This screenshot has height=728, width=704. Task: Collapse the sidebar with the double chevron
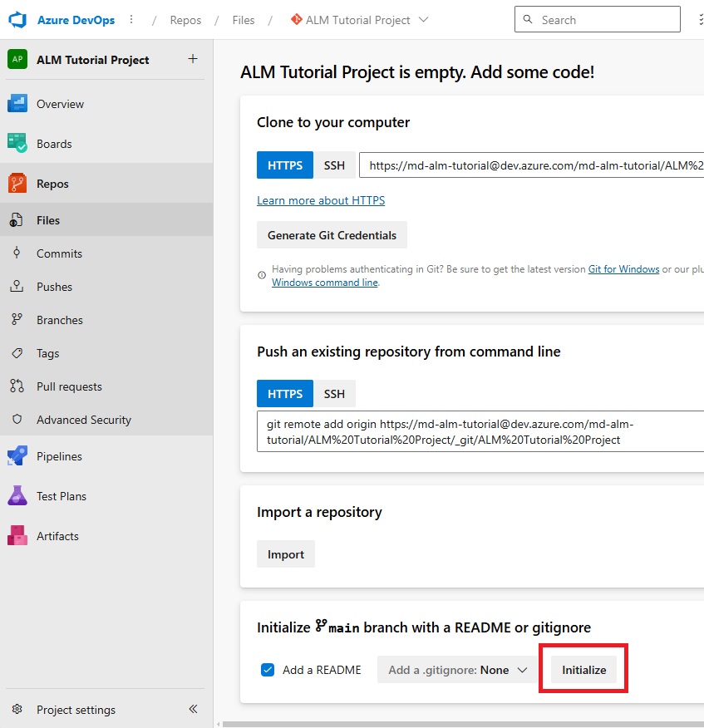(x=193, y=709)
